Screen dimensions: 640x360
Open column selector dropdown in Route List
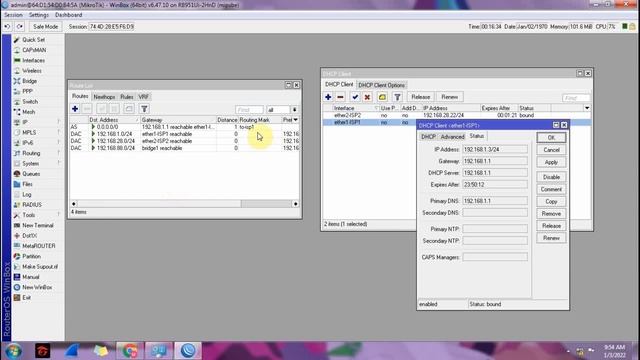click(x=296, y=120)
